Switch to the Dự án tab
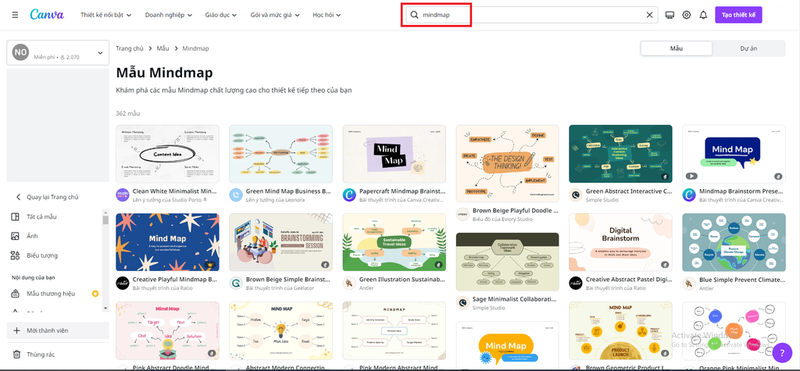The image size is (800, 371). pyautogui.click(x=748, y=48)
